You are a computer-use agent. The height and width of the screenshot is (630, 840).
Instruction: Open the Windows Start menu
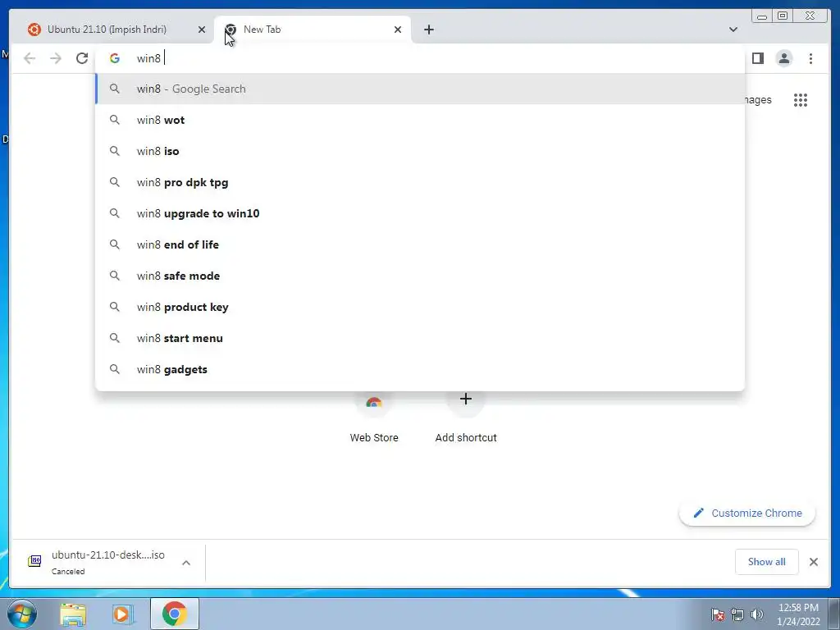22,614
